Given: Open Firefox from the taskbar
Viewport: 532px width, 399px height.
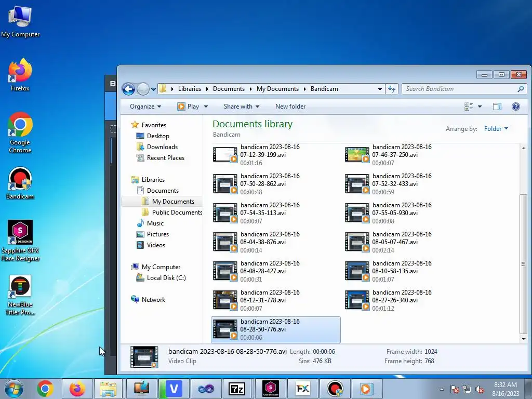Looking at the screenshot, I should click(x=77, y=389).
